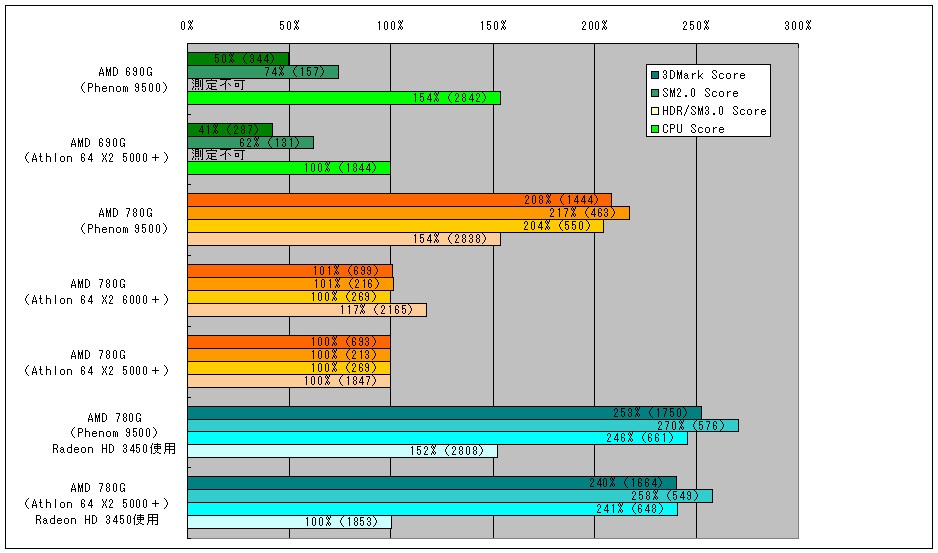Select the 250% axis label
938x553 pixels.
696,26
